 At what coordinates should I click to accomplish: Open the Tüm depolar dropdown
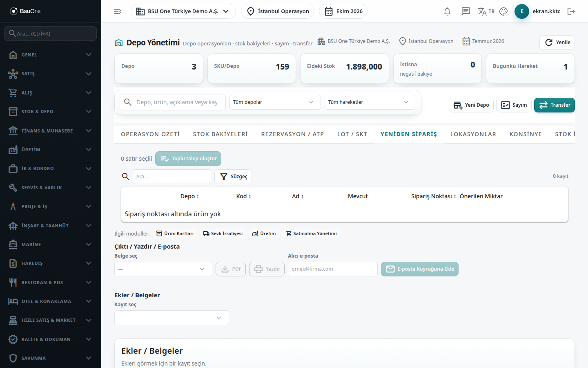point(273,102)
